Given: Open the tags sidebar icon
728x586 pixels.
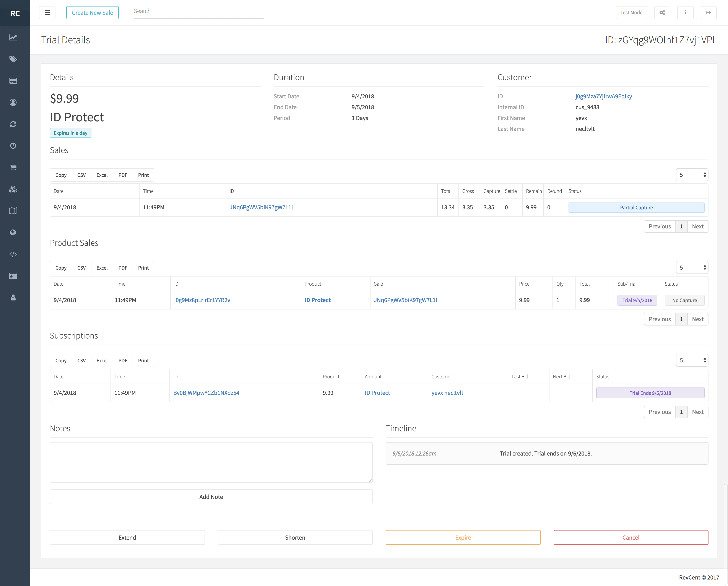Looking at the screenshot, I should (13, 59).
